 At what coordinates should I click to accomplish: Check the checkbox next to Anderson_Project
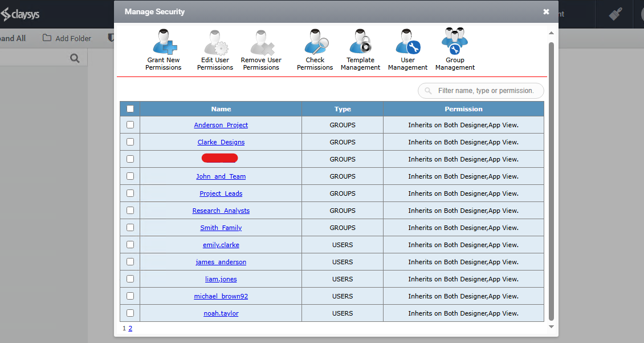pos(130,124)
